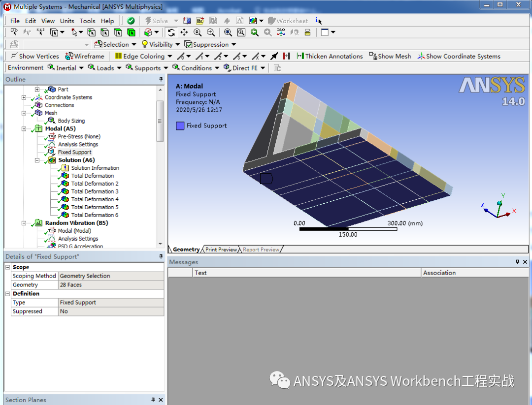Viewport: 532px width, 405px height.
Task: Click the Label picker icon on the toolbar
Action: [x=14, y=32]
